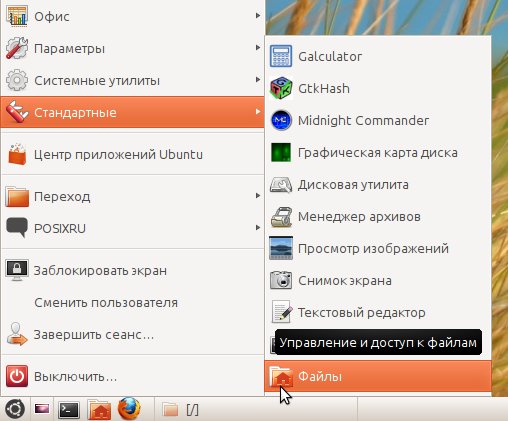The height and width of the screenshot is (421, 508).
Task: Click the Disk Utility drive icon
Action: [x=281, y=185]
